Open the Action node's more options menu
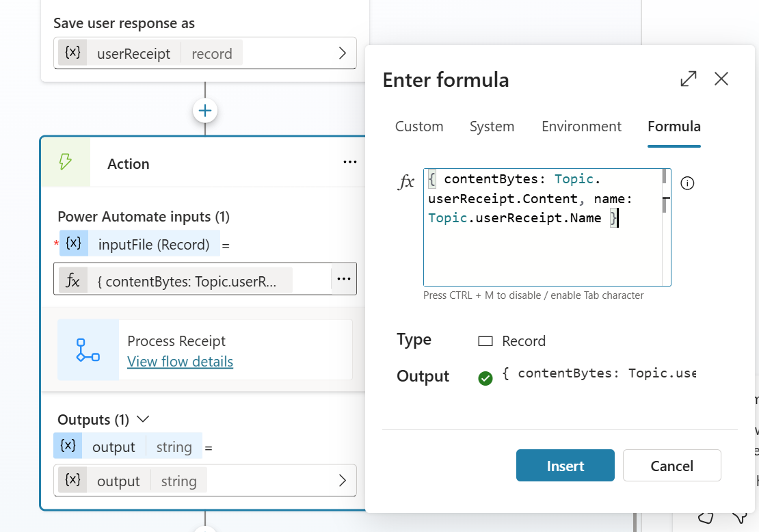The image size is (759, 532). 350,162
